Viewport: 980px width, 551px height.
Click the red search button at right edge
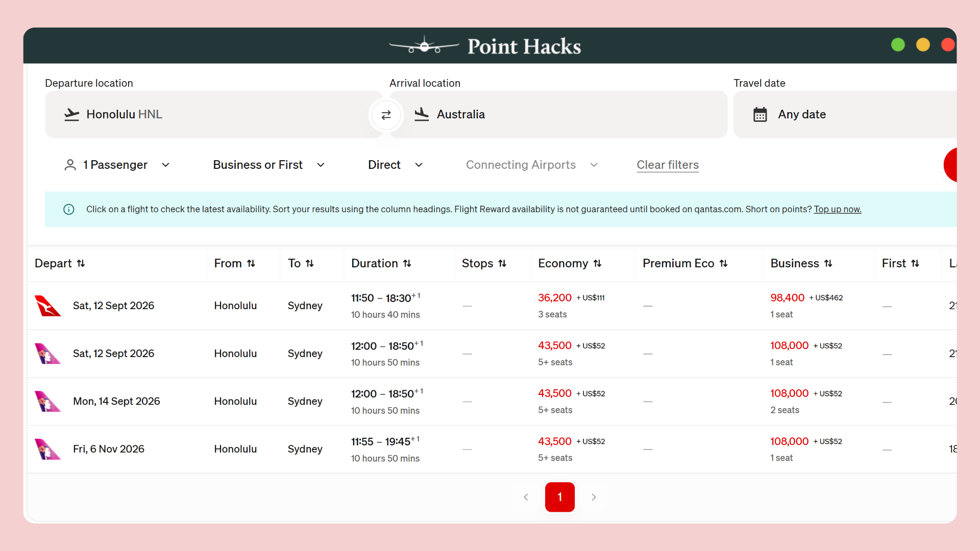click(950, 165)
